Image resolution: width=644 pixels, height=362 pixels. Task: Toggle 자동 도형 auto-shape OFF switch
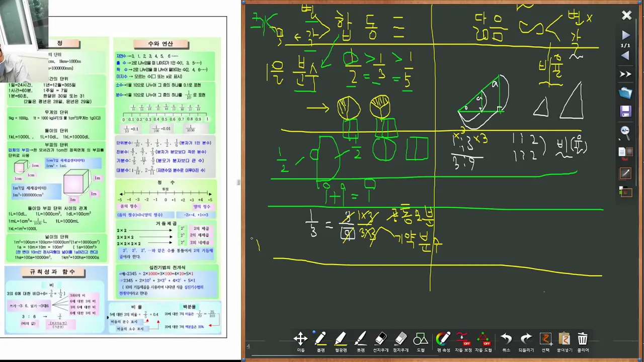pos(483,342)
